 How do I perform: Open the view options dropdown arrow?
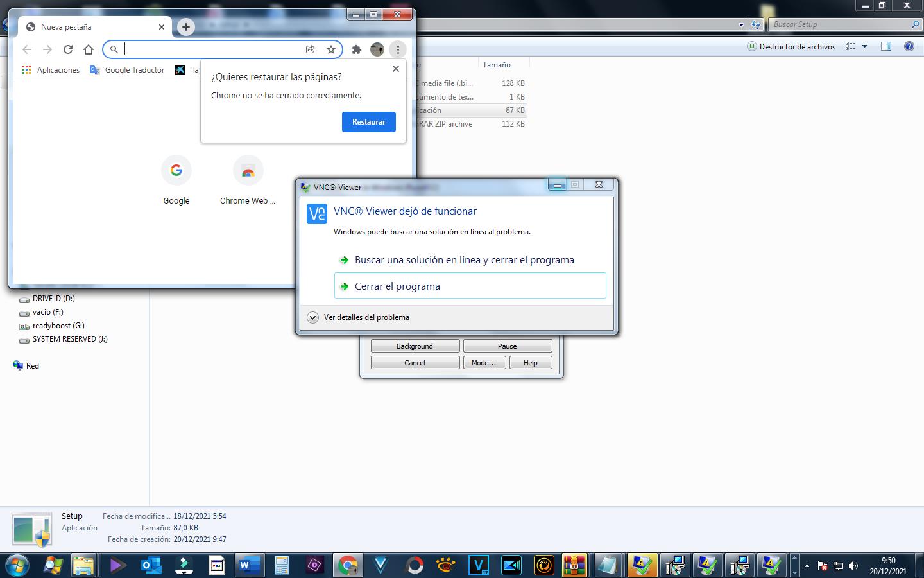pos(864,46)
